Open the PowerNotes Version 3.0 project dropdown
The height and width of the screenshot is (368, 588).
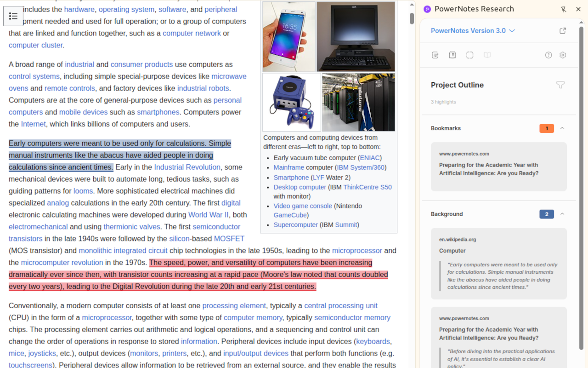pos(473,31)
